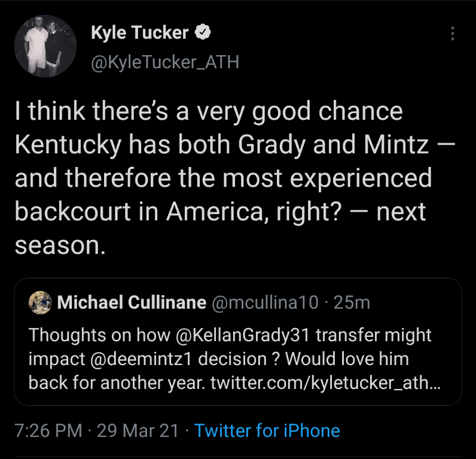Click the 29 Mar 21 date
This screenshot has width=476, height=459.
[138, 430]
